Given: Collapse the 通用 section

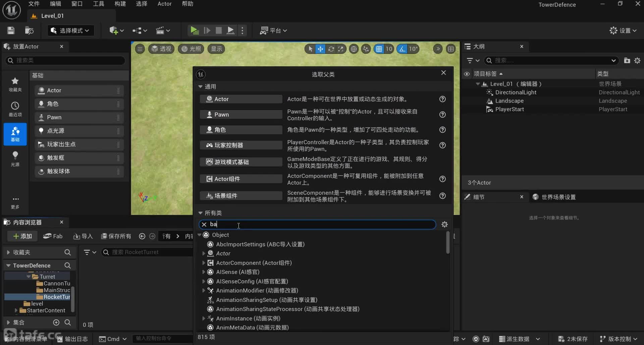Looking at the screenshot, I should click(x=201, y=87).
